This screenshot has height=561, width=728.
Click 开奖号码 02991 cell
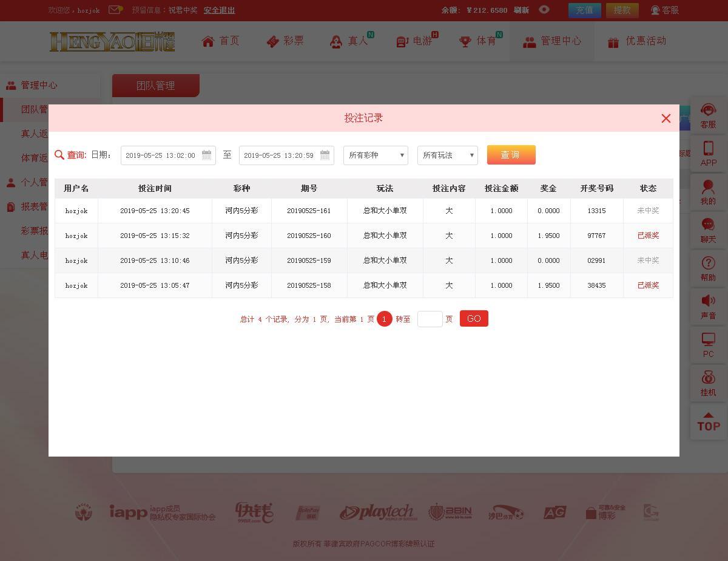click(x=596, y=260)
